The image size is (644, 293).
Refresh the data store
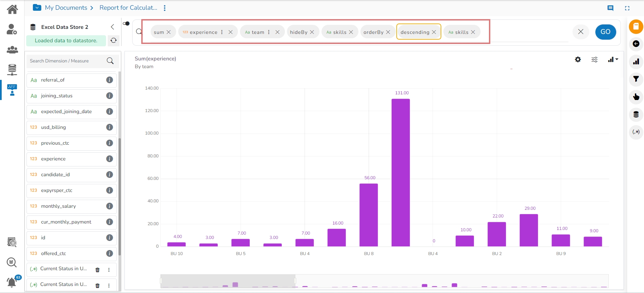pyautogui.click(x=114, y=40)
